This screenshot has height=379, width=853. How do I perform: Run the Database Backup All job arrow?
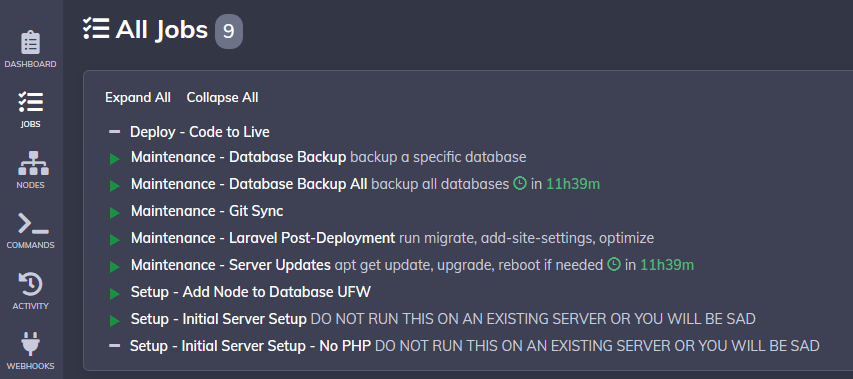pyautogui.click(x=114, y=186)
